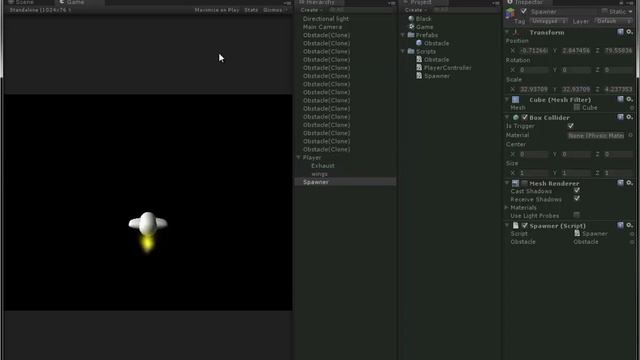Screen dimensions: 640x360
Task: Open the Layer dropdown showing Default
Action: click(613, 21)
